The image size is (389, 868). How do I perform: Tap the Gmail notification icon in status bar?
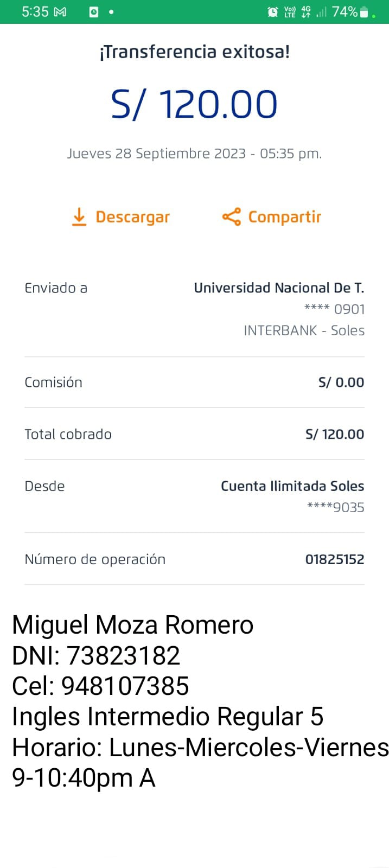60,12
